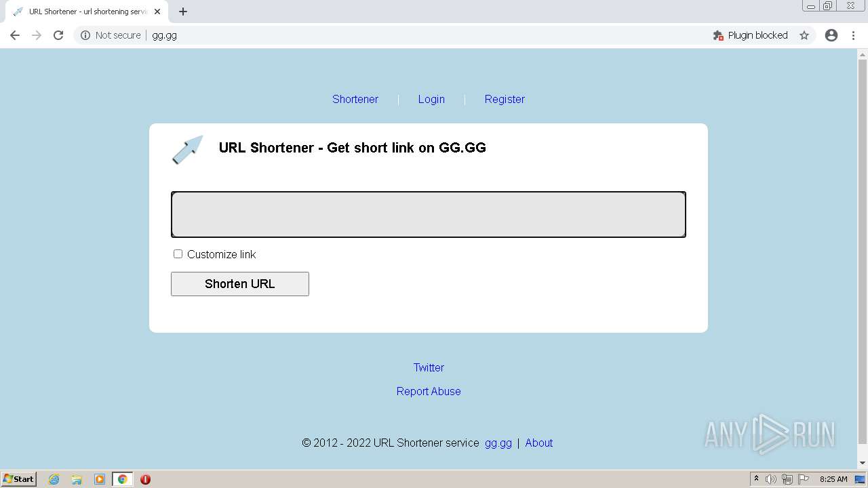
Task: Click the Customize link label text
Action: click(222, 254)
